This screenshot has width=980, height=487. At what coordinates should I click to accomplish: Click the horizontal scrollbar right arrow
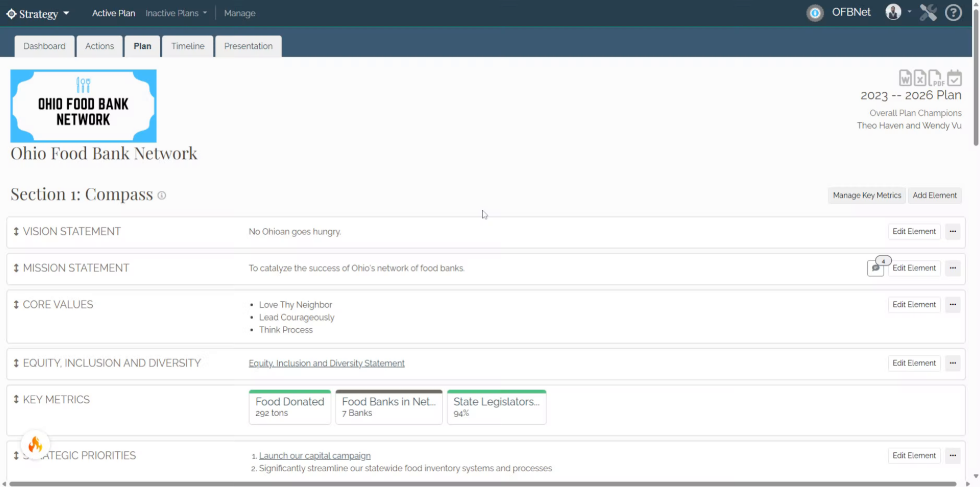[968, 483]
